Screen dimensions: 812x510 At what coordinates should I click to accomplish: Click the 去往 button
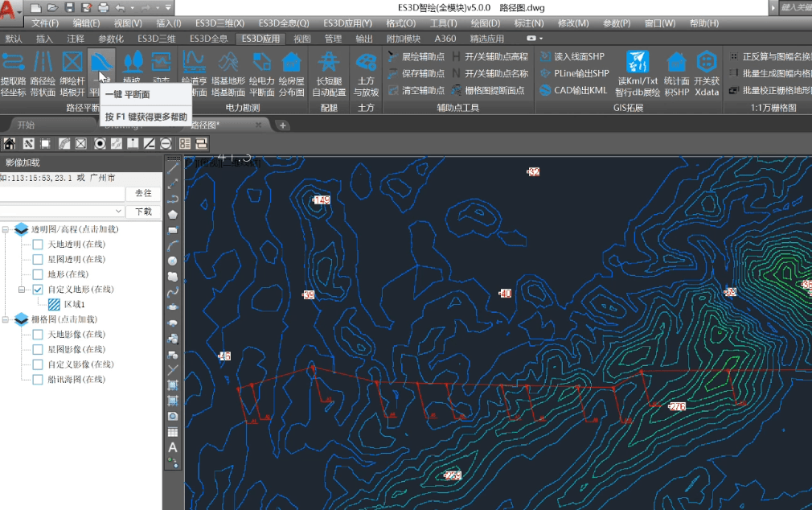click(143, 194)
